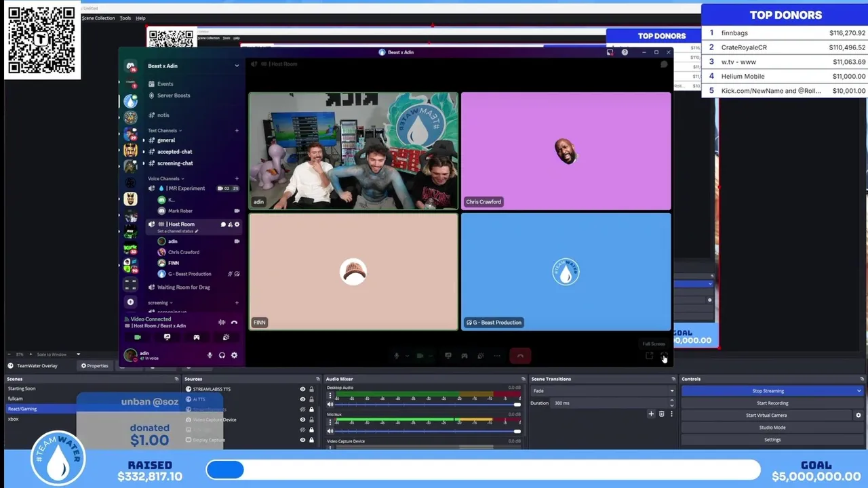Disconnect from voice via the hang-up phone icon
Image resolution: width=868 pixels, height=488 pixels.
tap(234, 323)
